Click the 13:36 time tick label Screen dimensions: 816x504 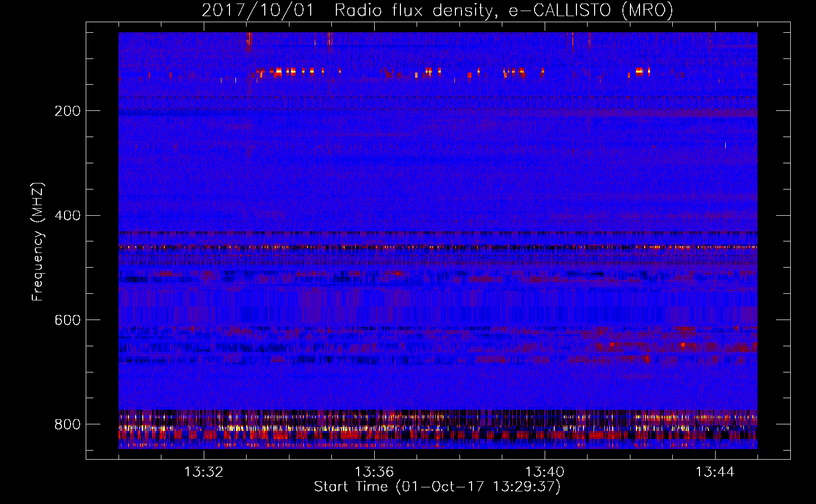pyautogui.click(x=374, y=472)
